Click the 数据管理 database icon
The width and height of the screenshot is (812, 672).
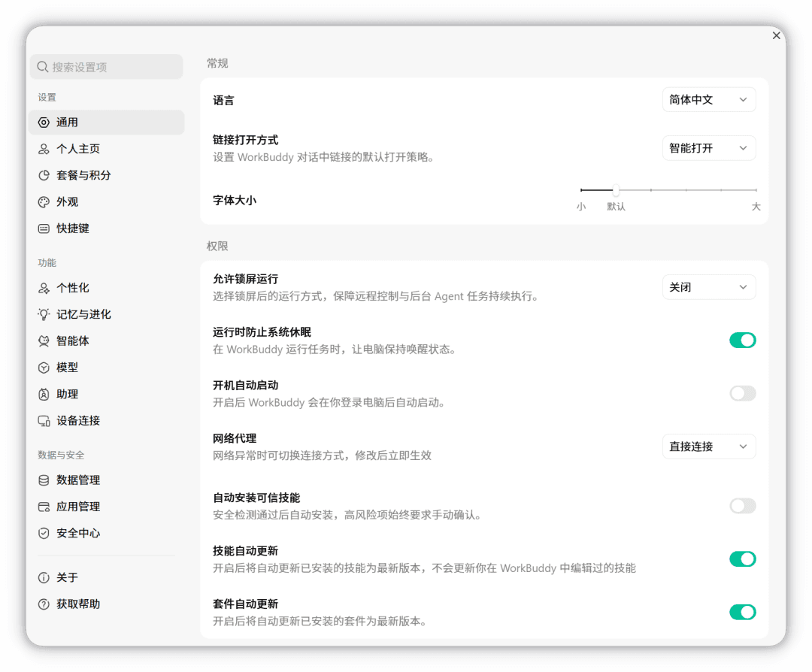(44, 480)
